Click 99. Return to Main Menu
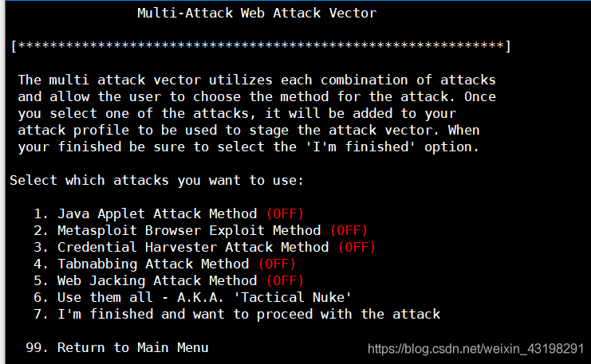 tap(116, 347)
